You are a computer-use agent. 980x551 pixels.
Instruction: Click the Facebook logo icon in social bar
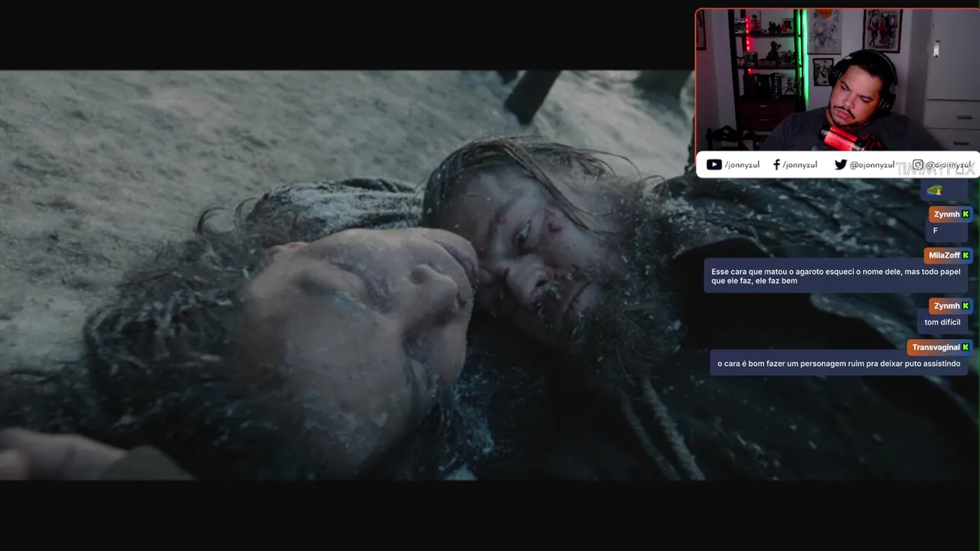[776, 165]
